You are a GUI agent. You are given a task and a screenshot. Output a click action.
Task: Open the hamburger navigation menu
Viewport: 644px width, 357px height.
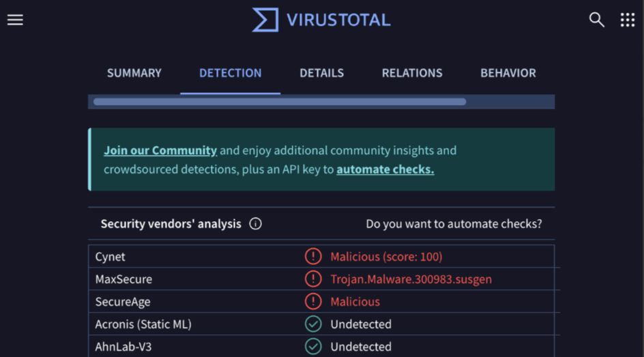pyautogui.click(x=15, y=20)
